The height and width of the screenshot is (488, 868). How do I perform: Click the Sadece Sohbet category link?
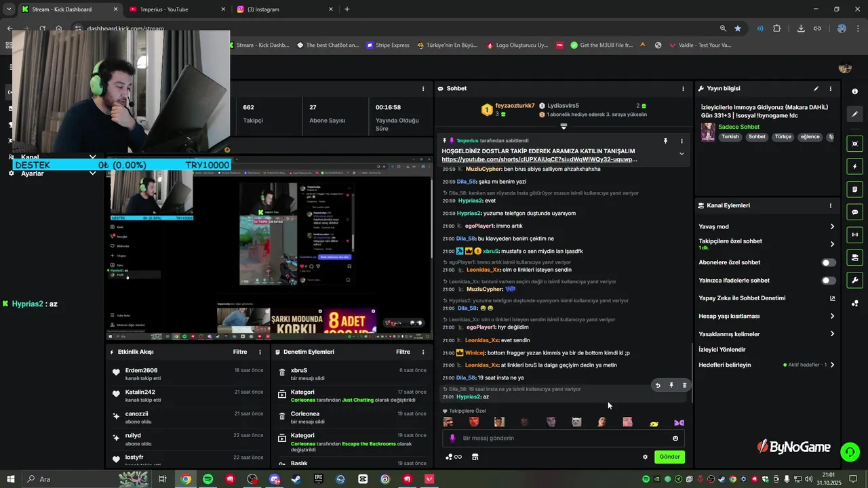point(739,127)
